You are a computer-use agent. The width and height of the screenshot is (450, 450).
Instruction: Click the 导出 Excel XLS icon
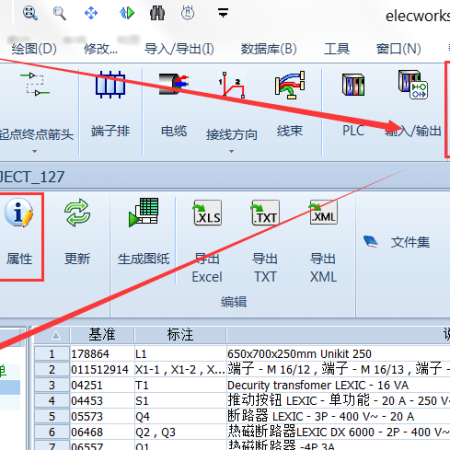point(207,213)
